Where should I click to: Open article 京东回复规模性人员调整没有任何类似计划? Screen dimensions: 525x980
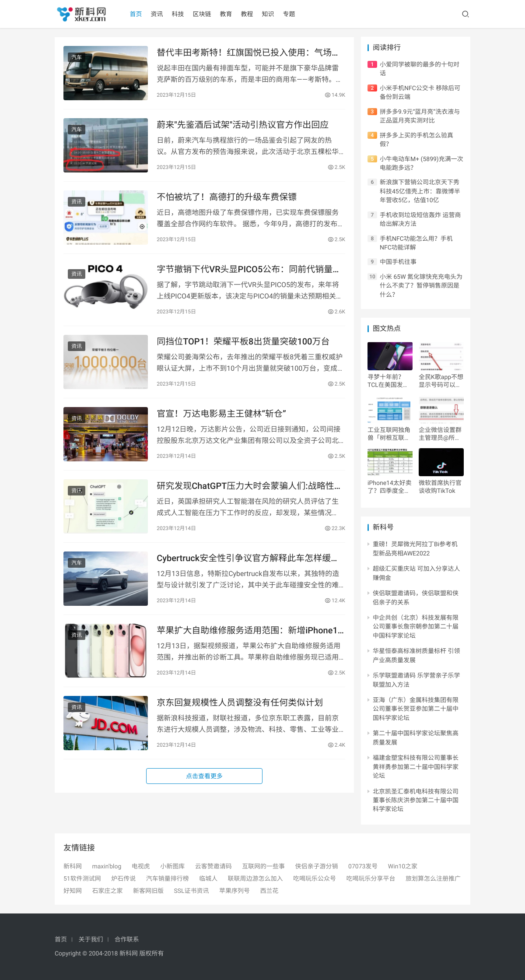[240, 703]
